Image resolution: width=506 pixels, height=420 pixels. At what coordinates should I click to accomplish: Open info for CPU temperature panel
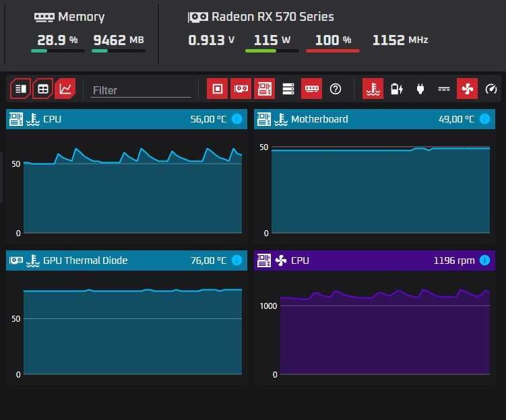(237, 119)
